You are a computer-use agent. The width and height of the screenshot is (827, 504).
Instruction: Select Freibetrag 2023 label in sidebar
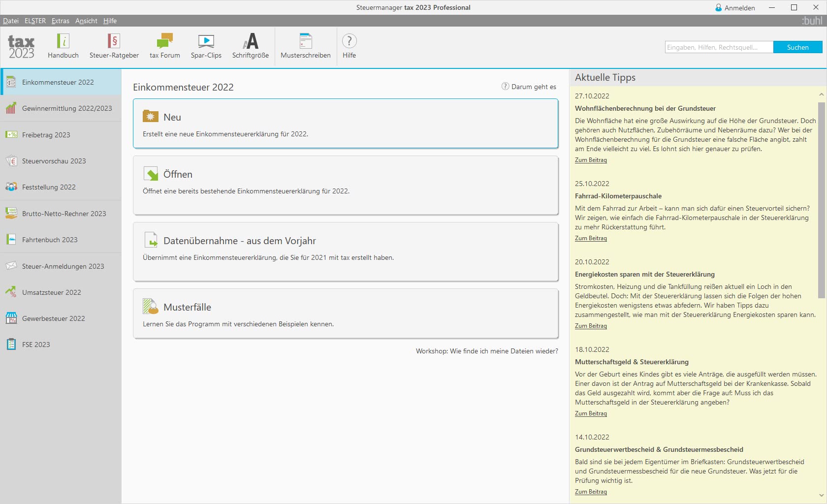(46, 135)
